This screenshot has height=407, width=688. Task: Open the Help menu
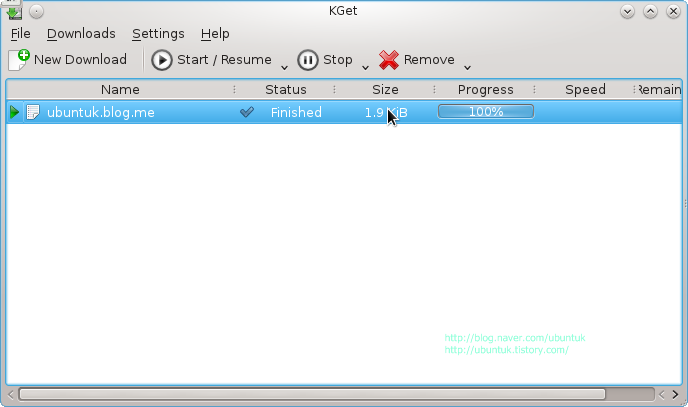tap(215, 34)
